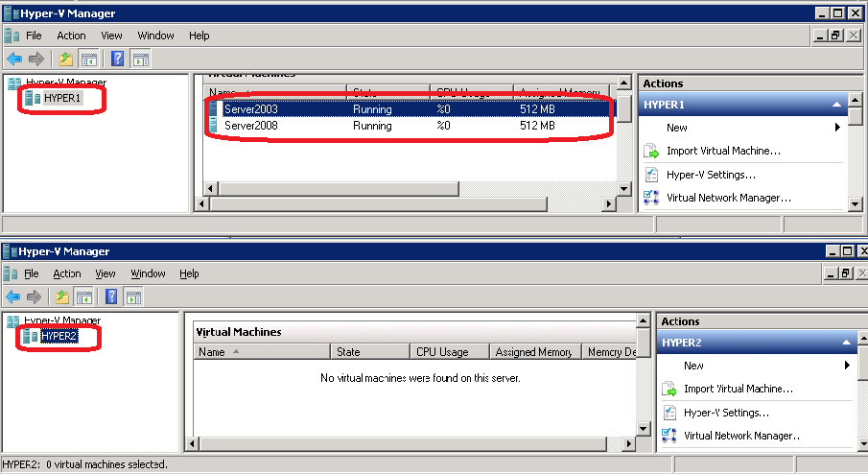This screenshot has width=868, height=474.
Task: Open the Window menu in HYPER2 window
Action: [x=148, y=273]
